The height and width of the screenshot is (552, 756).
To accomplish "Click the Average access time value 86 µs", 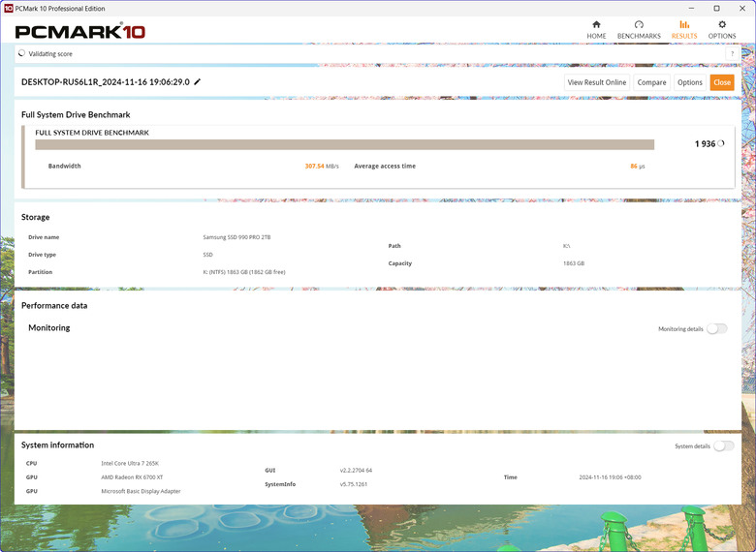I will coord(637,167).
